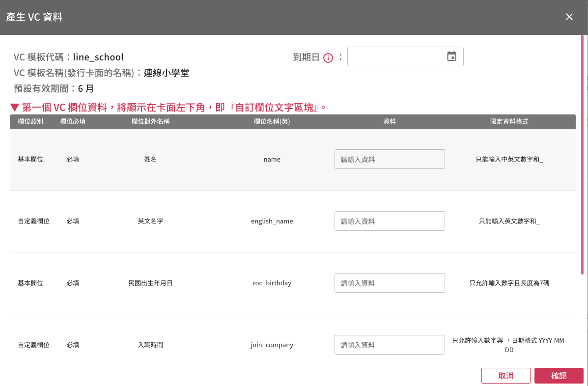Click the 連線小學堂 template name text
The width and height of the screenshot is (588, 386).
click(166, 73)
